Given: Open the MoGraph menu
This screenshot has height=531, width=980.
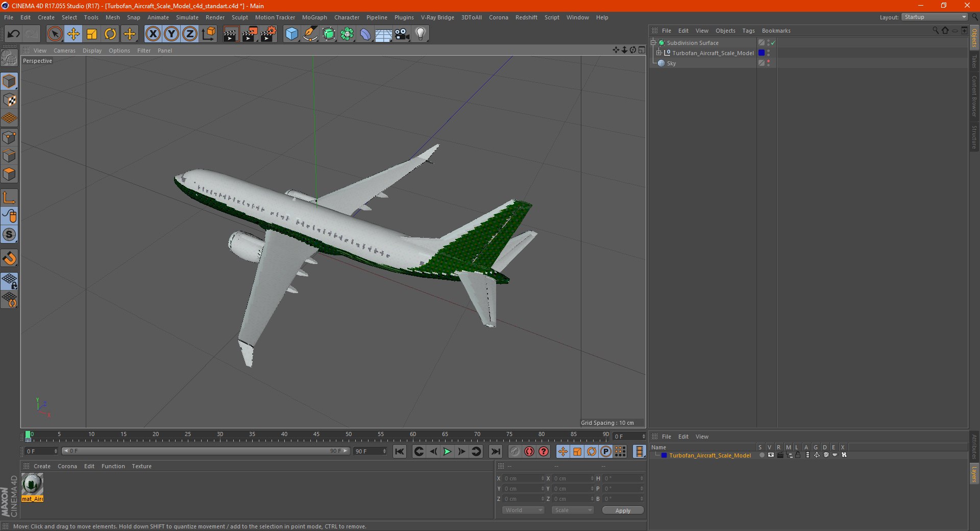Looking at the screenshot, I should (314, 17).
